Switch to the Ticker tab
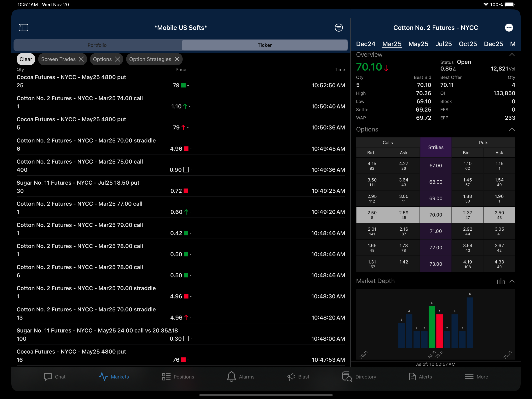This screenshot has height=399, width=532. tap(265, 45)
